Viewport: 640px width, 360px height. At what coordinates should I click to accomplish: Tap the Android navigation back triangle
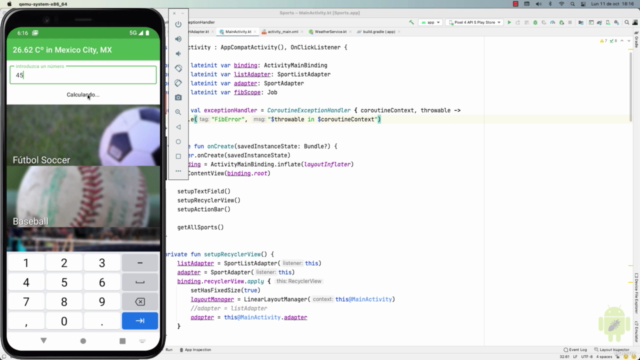(x=44, y=341)
